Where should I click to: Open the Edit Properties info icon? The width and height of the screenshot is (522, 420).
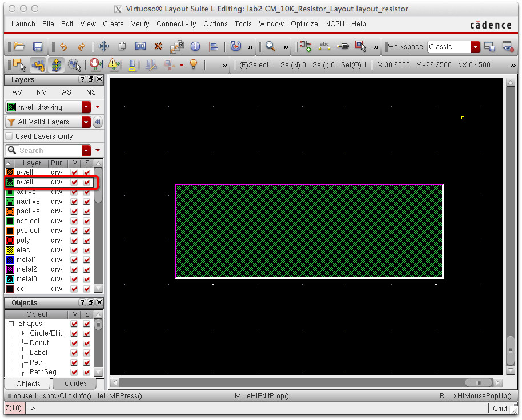[195, 47]
